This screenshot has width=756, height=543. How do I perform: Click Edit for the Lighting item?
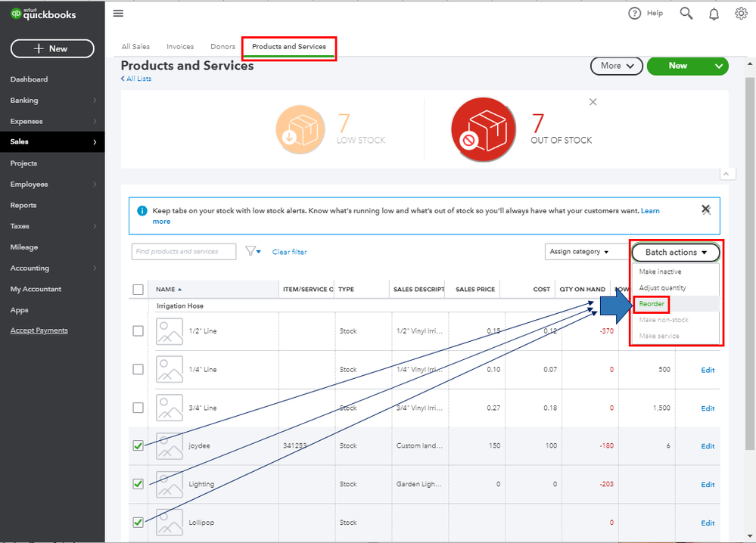point(708,484)
